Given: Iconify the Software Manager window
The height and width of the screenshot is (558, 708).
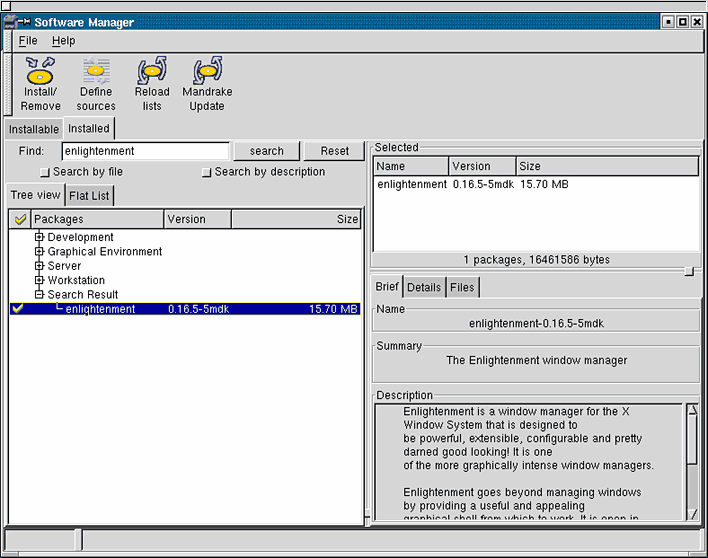Looking at the screenshot, I should 669,22.
